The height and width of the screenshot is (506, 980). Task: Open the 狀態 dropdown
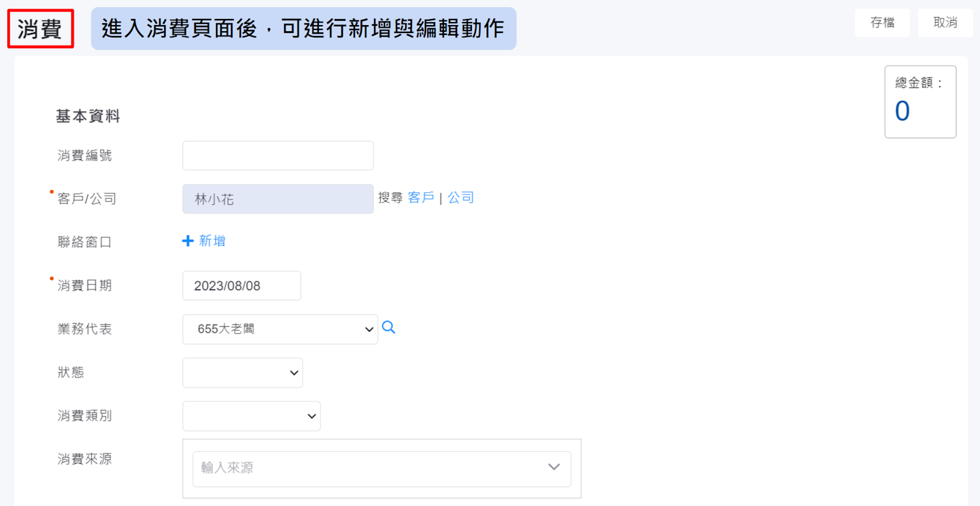pyautogui.click(x=242, y=373)
